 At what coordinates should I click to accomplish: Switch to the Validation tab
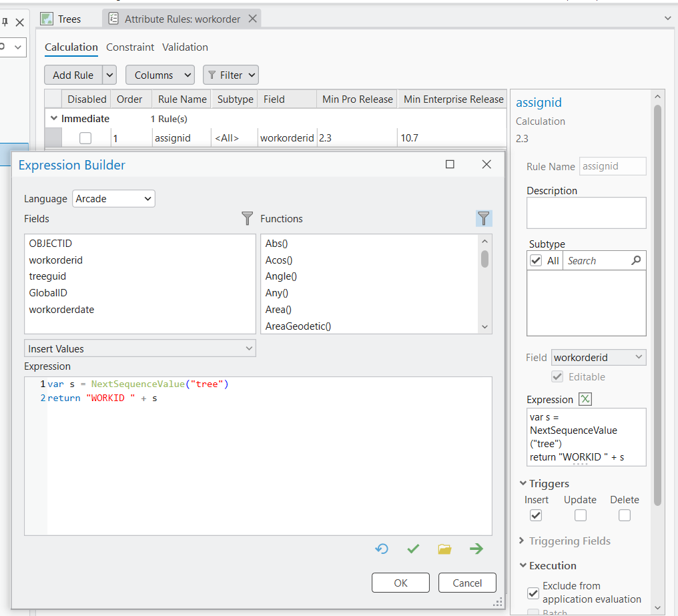tap(185, 47)
